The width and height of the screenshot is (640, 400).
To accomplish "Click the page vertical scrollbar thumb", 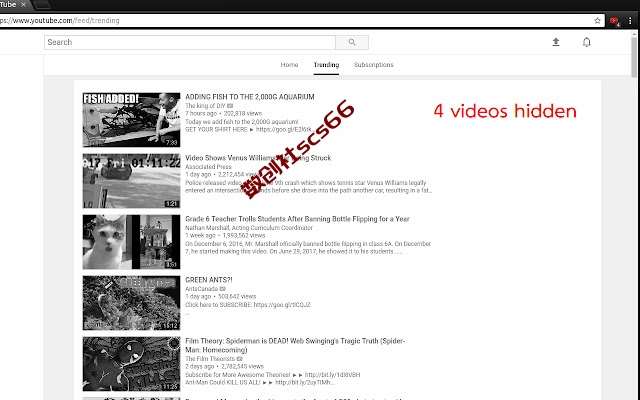I will [x=633, y=57].
